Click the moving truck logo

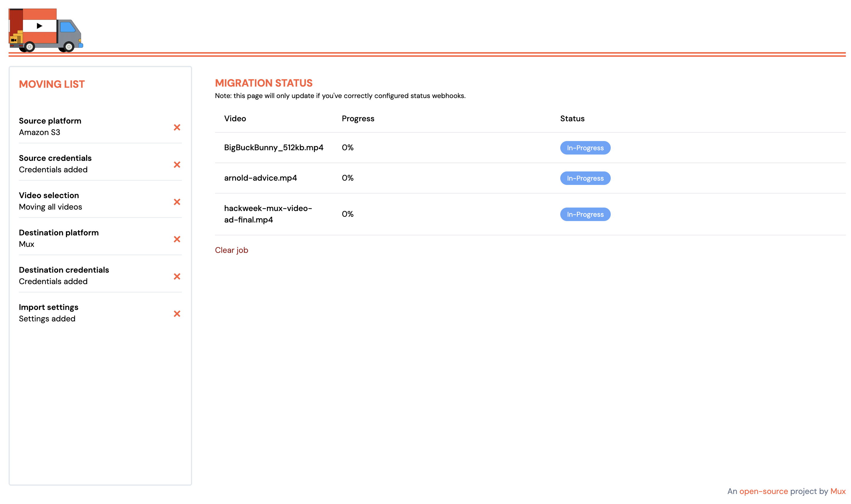46,30
